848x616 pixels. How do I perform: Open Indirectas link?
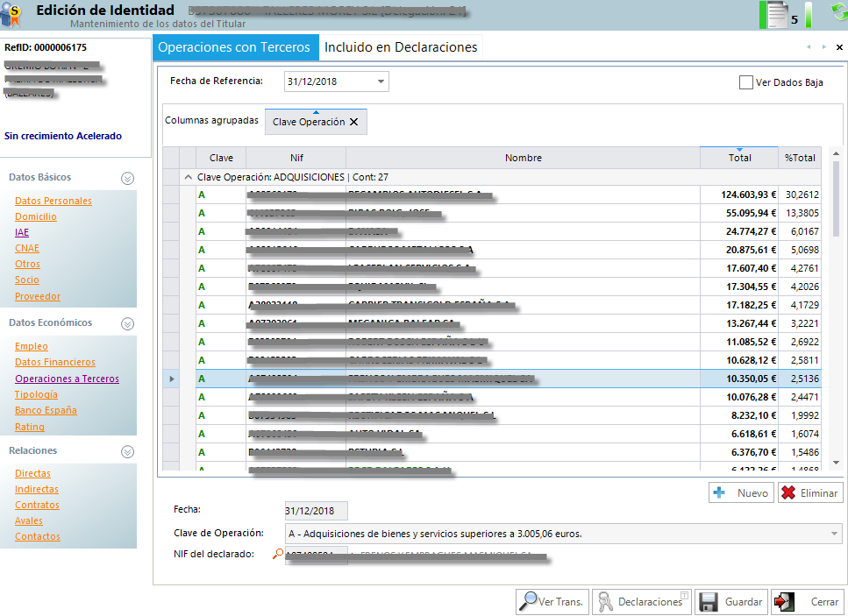click(36, 489)
